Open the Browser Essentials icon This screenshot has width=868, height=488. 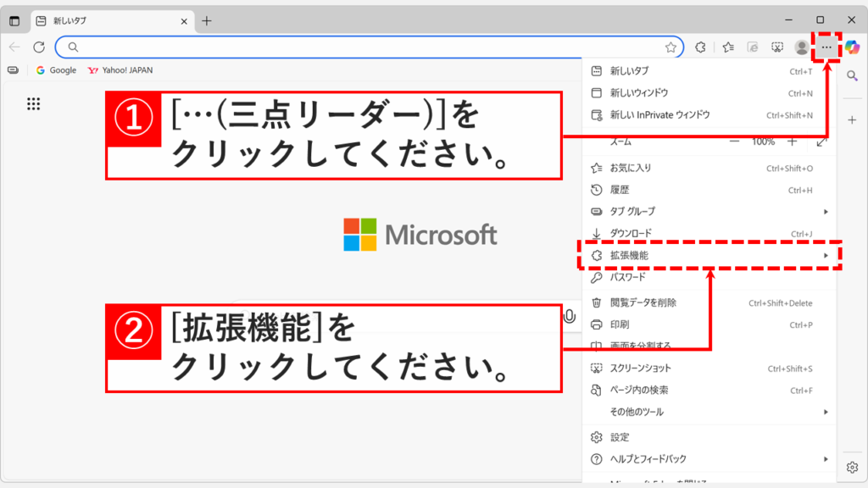click(x=753, y=47)
